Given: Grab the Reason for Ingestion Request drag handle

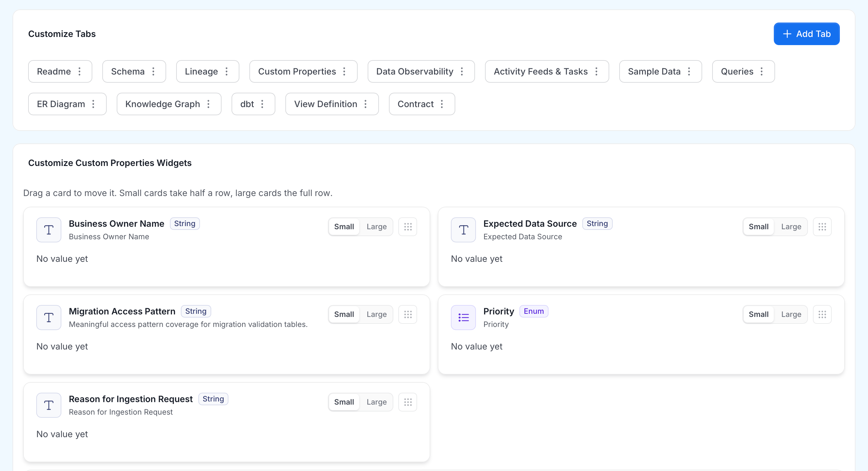Looking at the screenshot, I should point(408,402).
